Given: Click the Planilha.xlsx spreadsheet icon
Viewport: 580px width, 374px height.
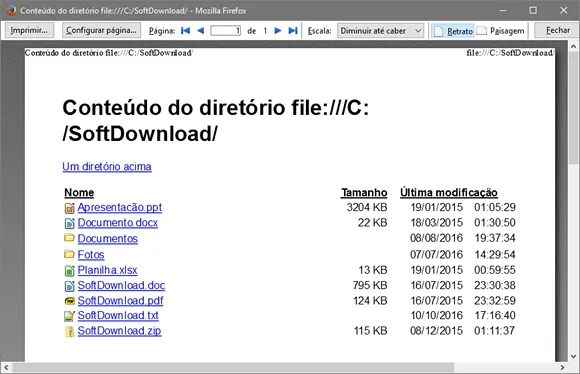Looking at the screenshot, I should coord(70,271).
